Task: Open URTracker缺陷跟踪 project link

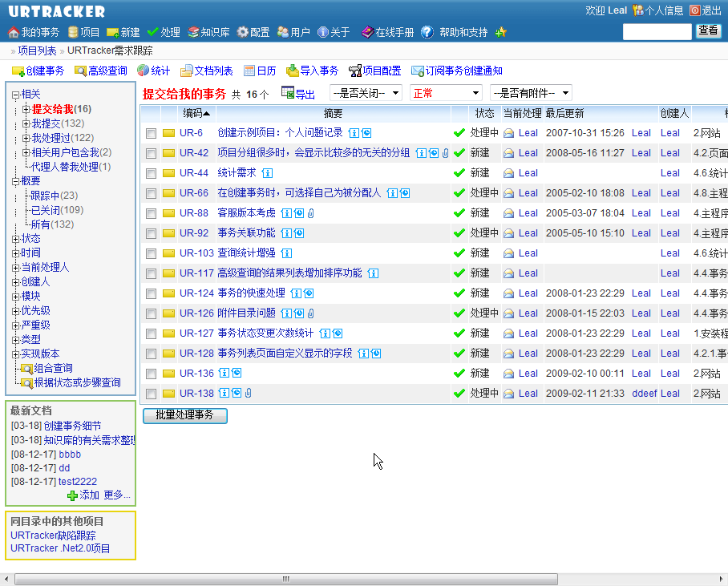Action: click(53, 535)
